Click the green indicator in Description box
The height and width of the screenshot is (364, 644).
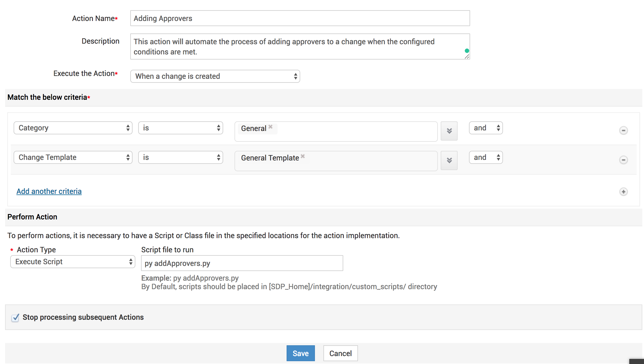click(467, 51)
